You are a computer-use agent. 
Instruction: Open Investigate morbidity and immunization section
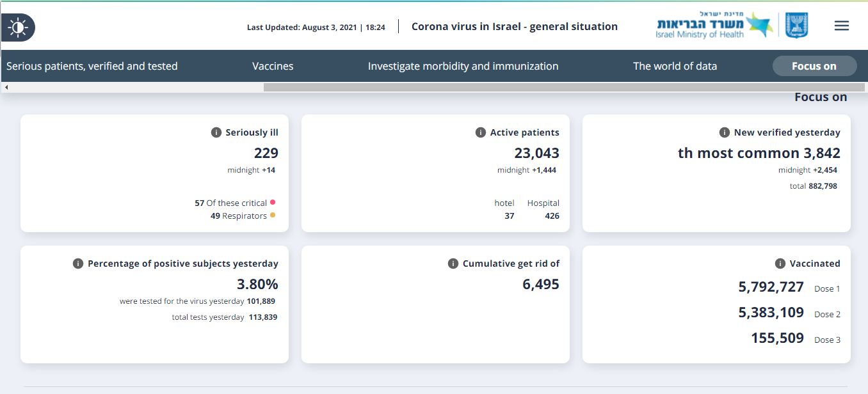[x=463, y=66]
